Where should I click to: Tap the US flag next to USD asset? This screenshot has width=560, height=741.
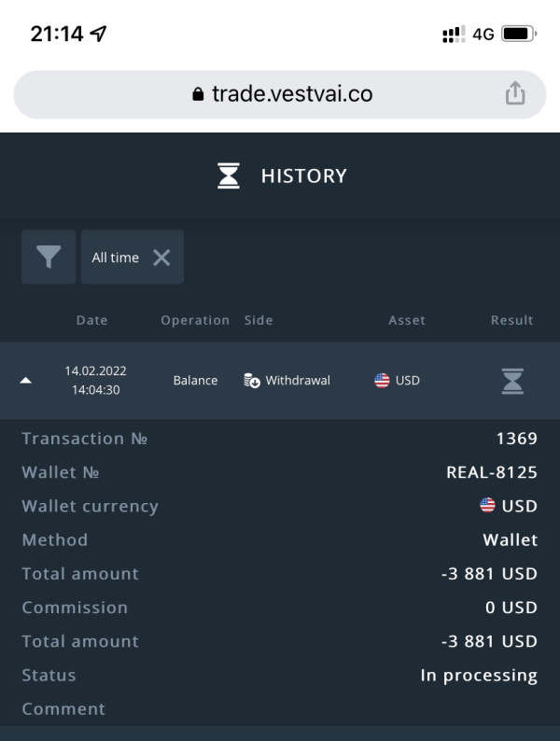pos(382,381)
